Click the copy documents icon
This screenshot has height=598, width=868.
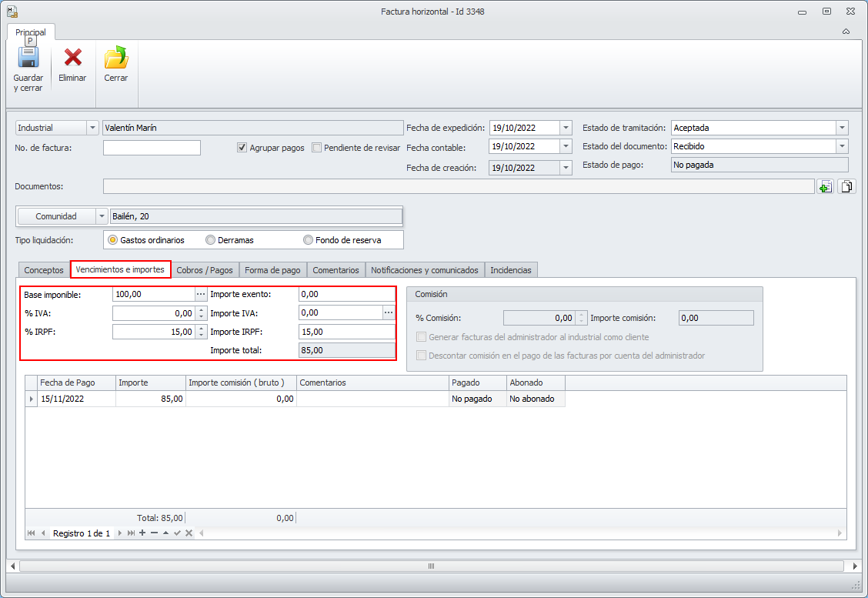pos(846,187)
